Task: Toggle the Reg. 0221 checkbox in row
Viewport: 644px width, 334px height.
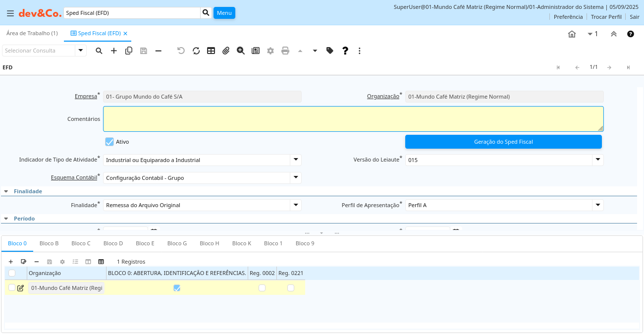Action: click(291, 288)
